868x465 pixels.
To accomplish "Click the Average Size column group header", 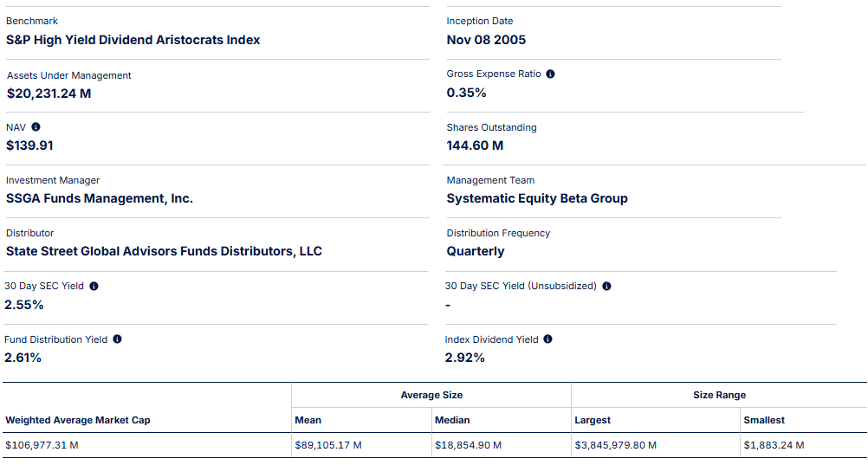I will tap(431, 395).
